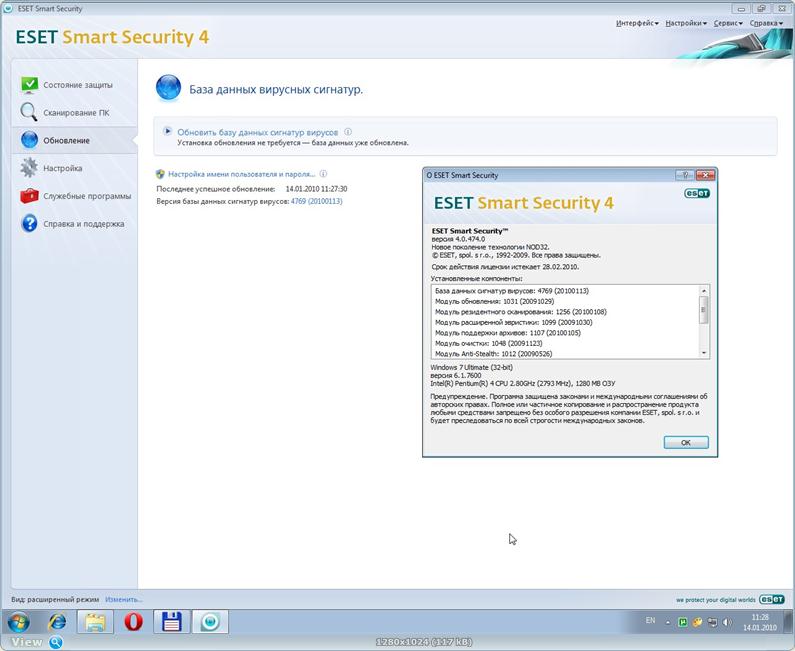Launch Internet Explorer from taskbar
The image size is (795, 651).
[x=57, y=622]
